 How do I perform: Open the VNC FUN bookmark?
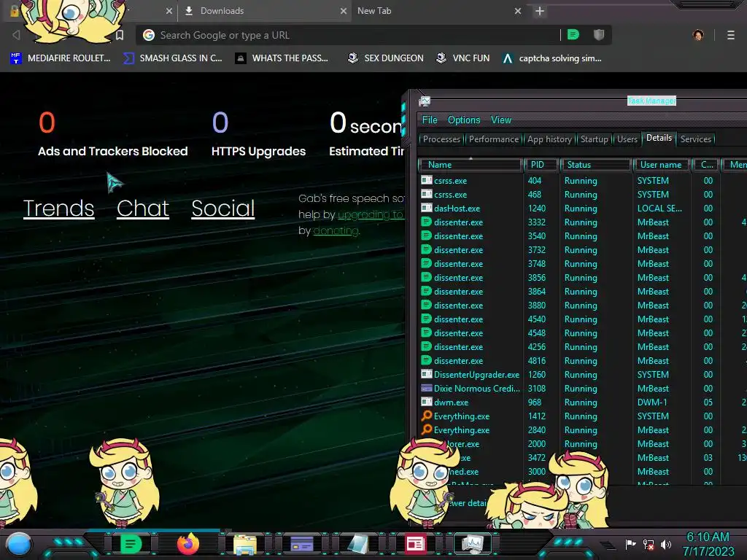463,58
